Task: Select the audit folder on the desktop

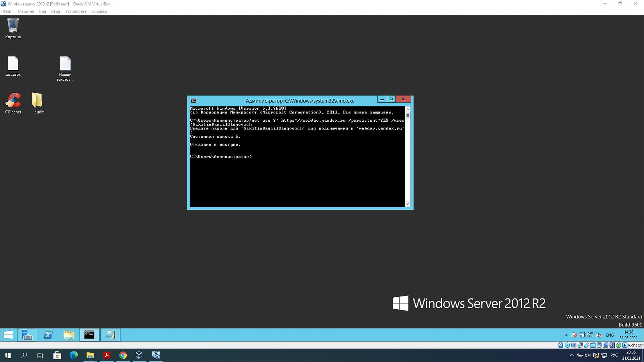Action: [39, 103]
